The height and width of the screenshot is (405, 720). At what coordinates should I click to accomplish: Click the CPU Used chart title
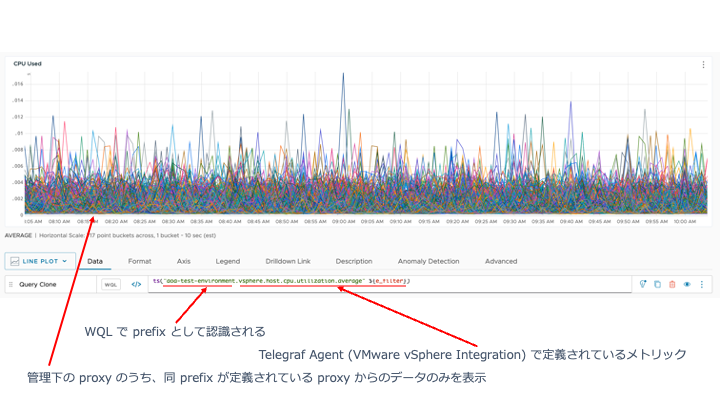pyautogui.click(x=28, y=63)
